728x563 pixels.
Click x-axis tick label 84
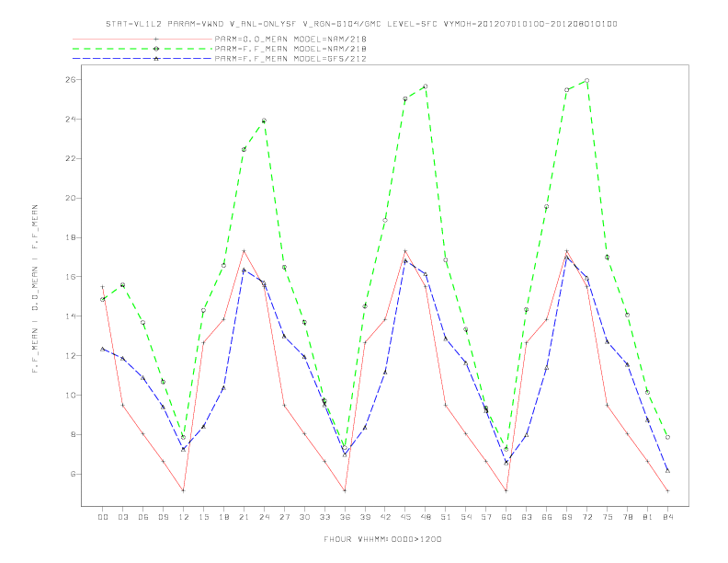click(x=667, y=517)
